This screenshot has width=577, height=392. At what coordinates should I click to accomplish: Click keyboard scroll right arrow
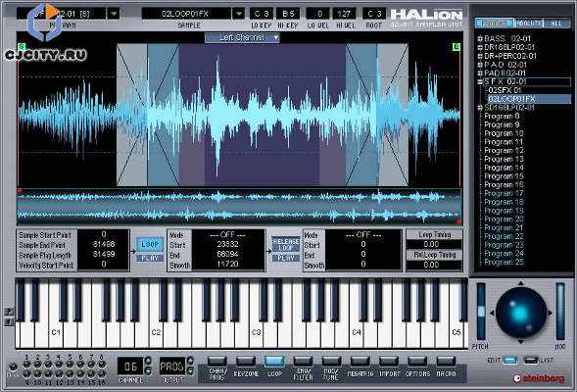[9, 311]
